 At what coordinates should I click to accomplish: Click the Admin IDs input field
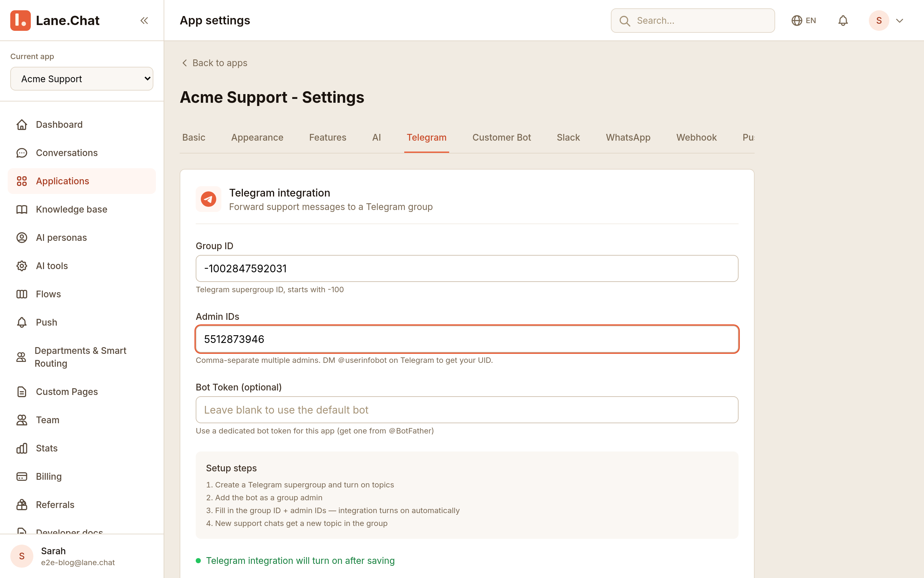(x=466, y=339)
